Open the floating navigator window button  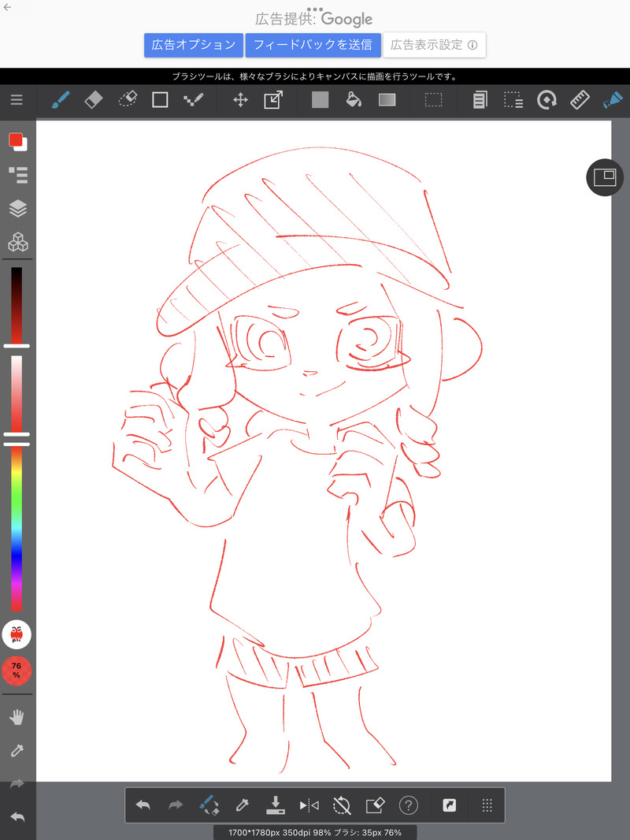[605, 177]
